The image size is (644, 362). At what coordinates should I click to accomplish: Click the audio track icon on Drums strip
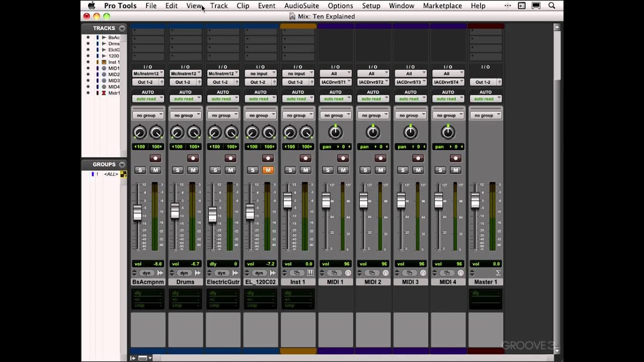tap(198, 273)
